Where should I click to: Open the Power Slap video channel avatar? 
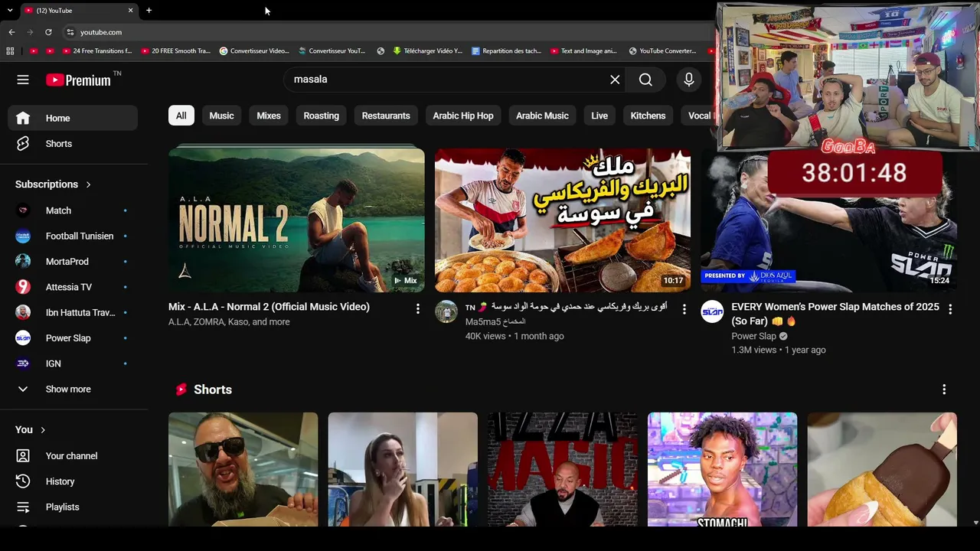[713, 311]
